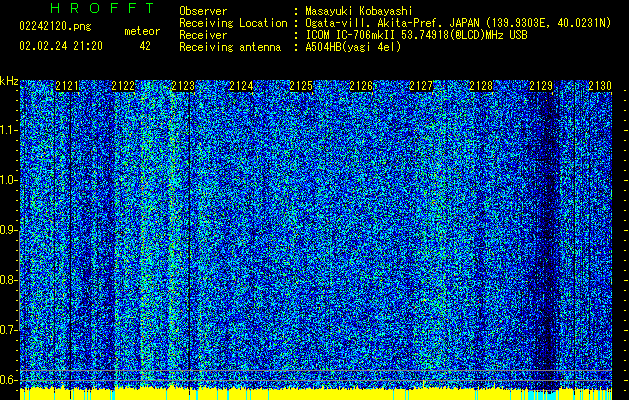Click the 2130 time marker

coord(600,86)
